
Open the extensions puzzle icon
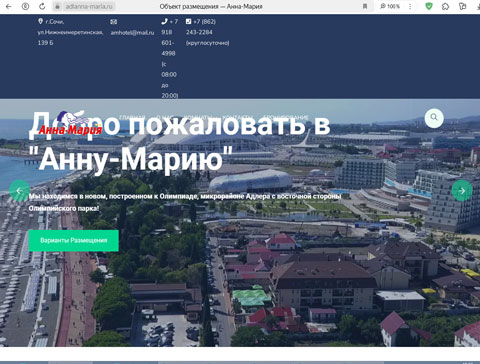point(445,6)
